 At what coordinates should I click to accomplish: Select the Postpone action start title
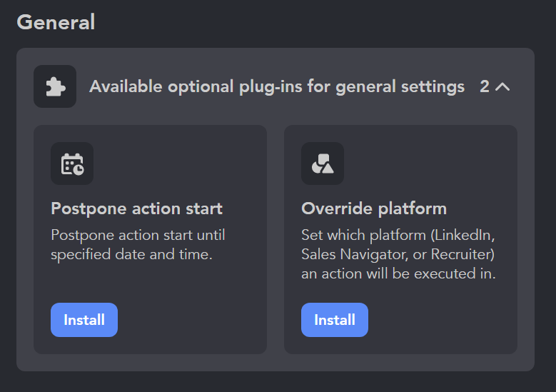[x=136, y=208]
